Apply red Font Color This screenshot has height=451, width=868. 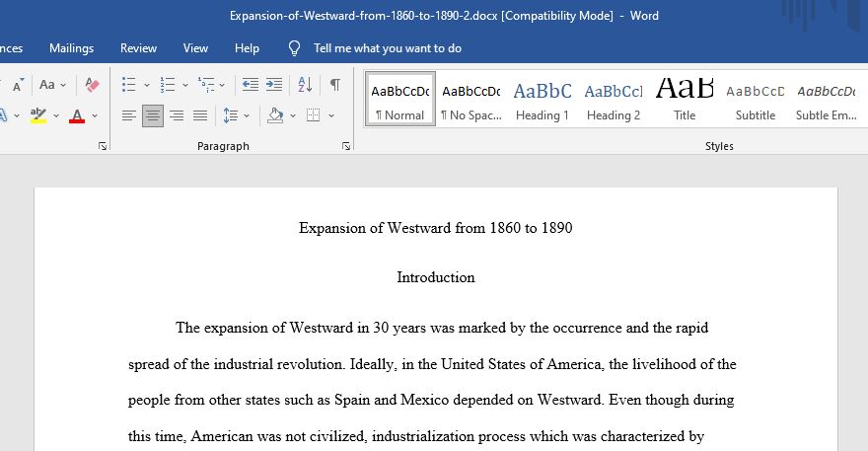pos(77,115)
